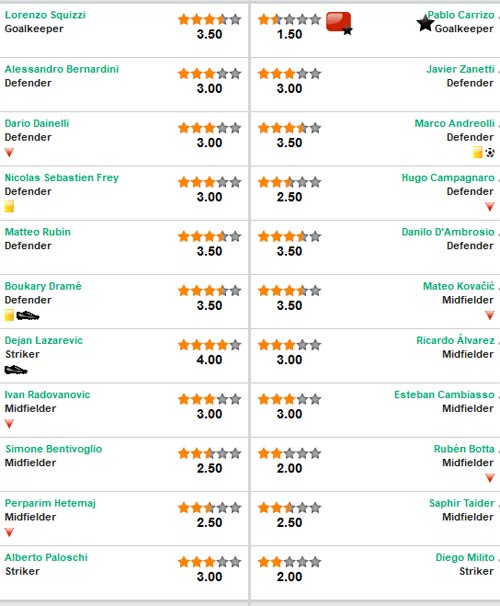The image size is (500, 606).
Task: Select the Alberto Paloschi name link
Action: tap(46, 557)
